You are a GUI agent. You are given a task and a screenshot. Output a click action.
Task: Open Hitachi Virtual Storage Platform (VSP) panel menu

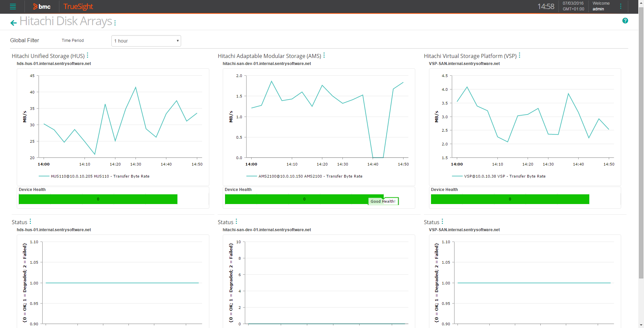tap(520, 55)
